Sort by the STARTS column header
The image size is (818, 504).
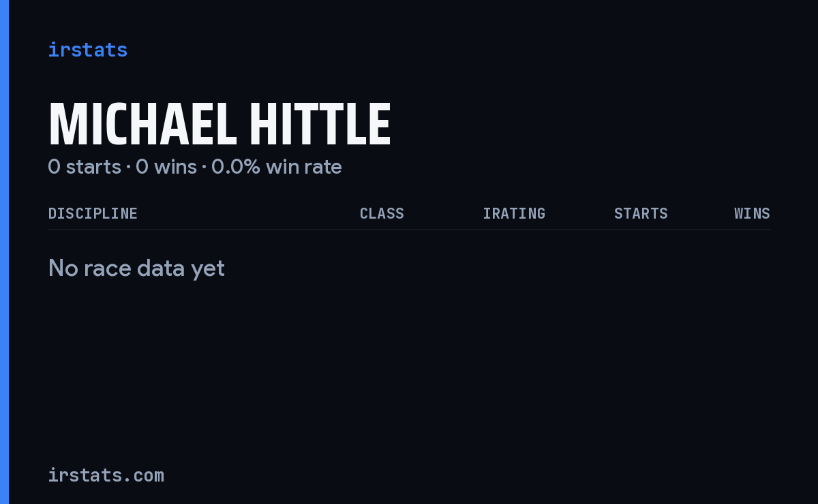pos(641,213)
